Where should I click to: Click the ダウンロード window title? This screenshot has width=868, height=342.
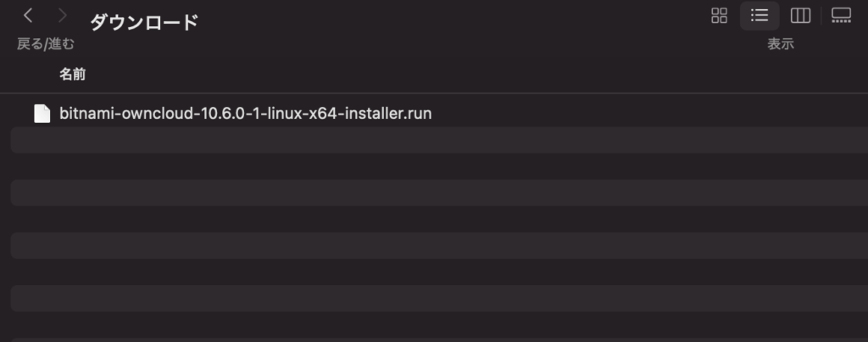[144, 23]
